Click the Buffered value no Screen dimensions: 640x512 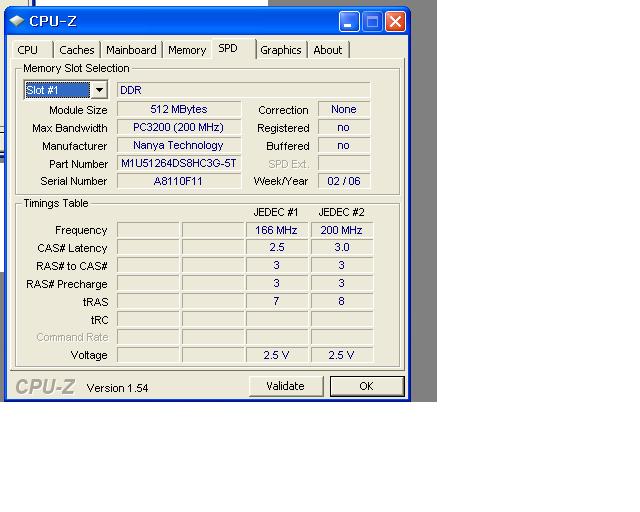[344, 145]
